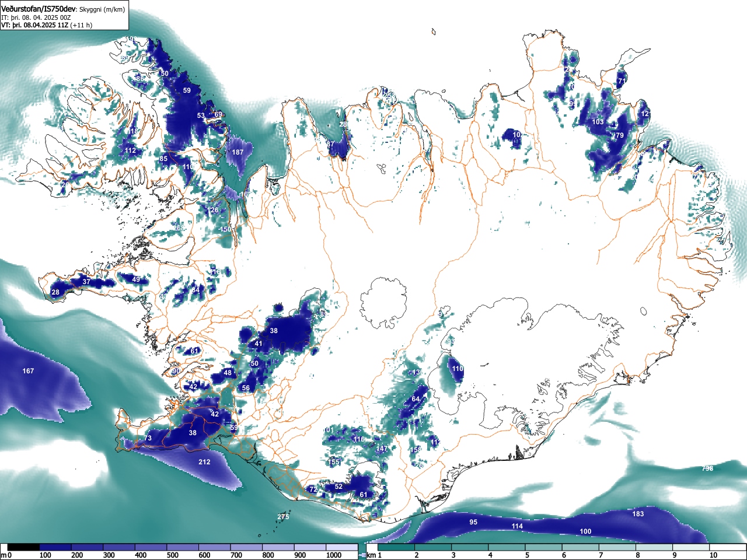
Task: Click the 147 value in the south
Action: pyautogui.click(x=382, y=449)
